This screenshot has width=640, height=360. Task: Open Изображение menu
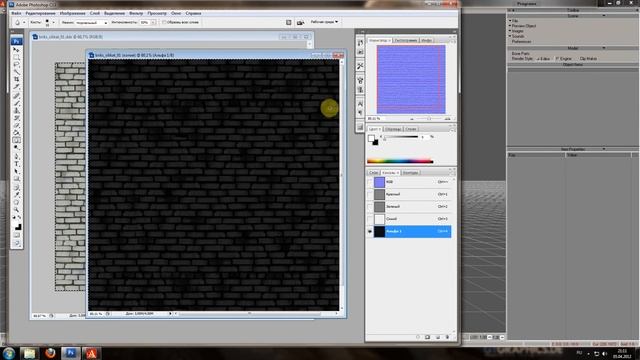click(x=72, y=13)
